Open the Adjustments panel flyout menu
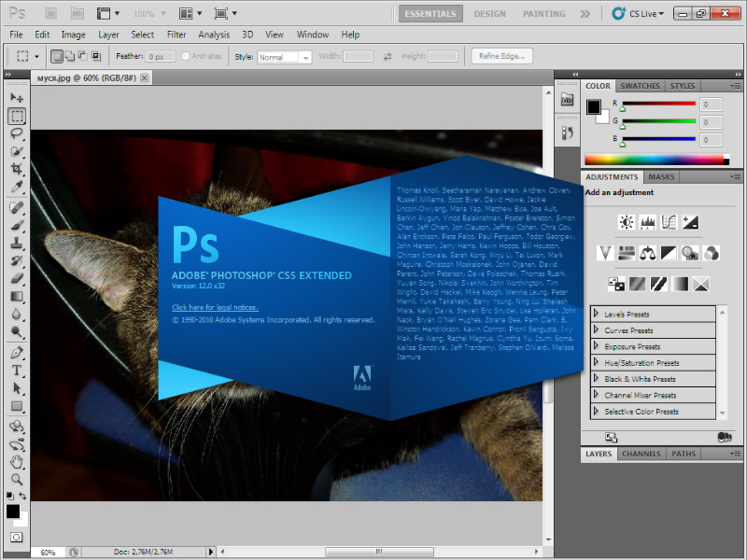The width and height of the screenshot is (747, 560). click(738, 176)
